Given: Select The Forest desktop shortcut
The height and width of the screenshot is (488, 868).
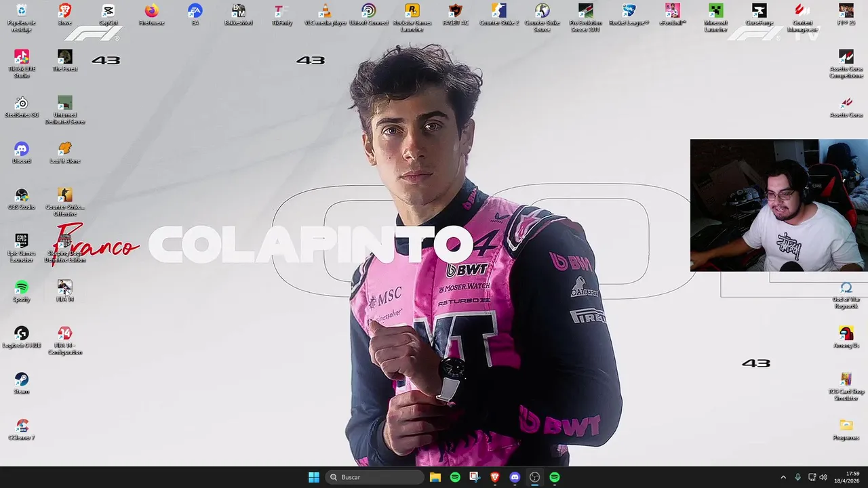Looking at the screenshot, I should coord(64,60).
